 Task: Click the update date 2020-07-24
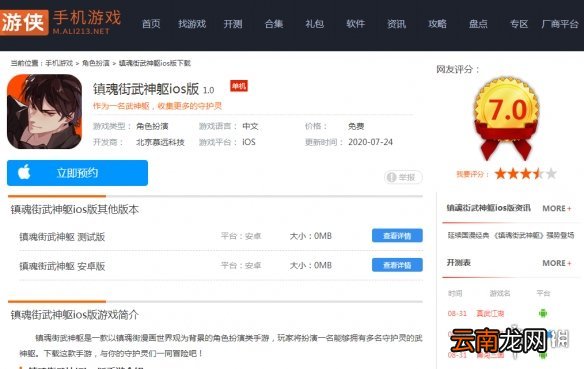tap(370, 142)
